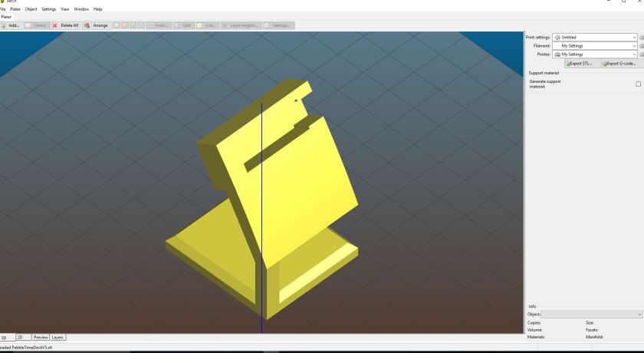Enable Generate support material checkbox

(x=638, y=84)
